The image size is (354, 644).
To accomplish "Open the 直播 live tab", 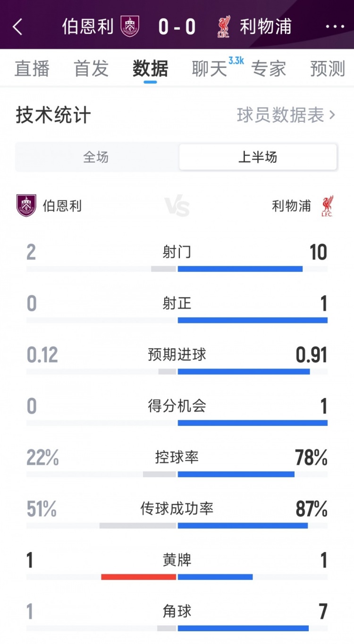I will 32,69.
